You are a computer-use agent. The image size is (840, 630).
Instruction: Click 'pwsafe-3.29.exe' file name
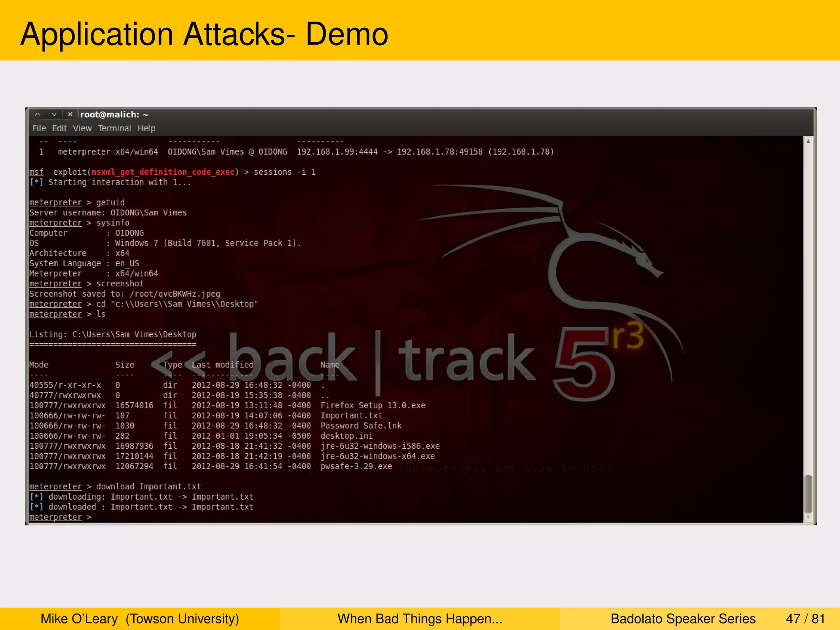click(356, 466)
